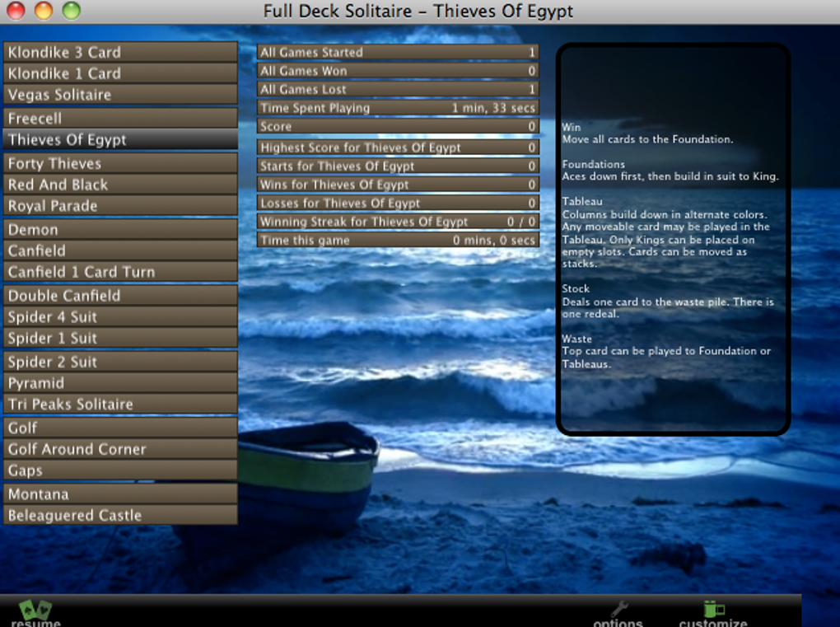Click the Foundations rules heading
Viewport: 840px width, 627px height.
[x=593, y=164]
